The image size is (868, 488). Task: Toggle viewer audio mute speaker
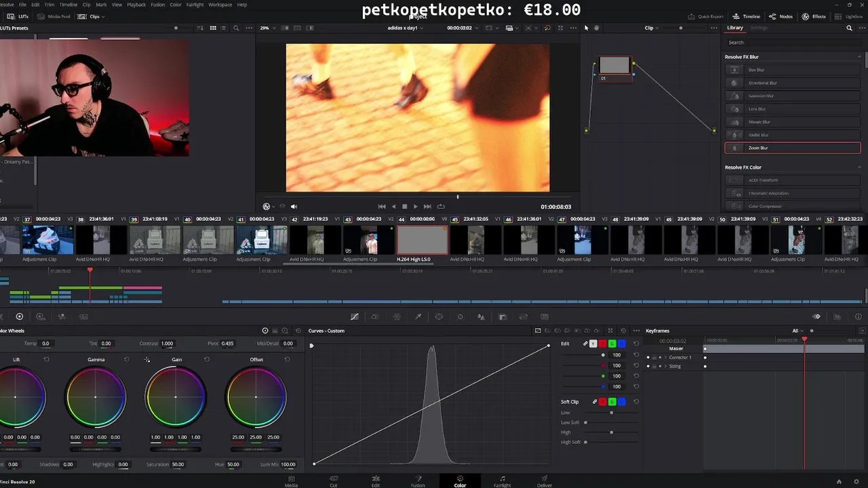(x=294, y=206)
